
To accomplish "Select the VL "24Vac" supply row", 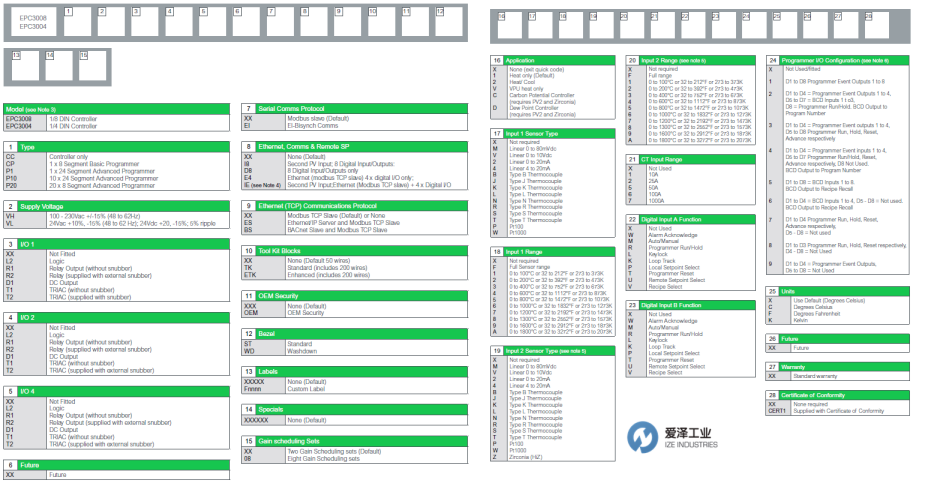I will pos(116,224).
